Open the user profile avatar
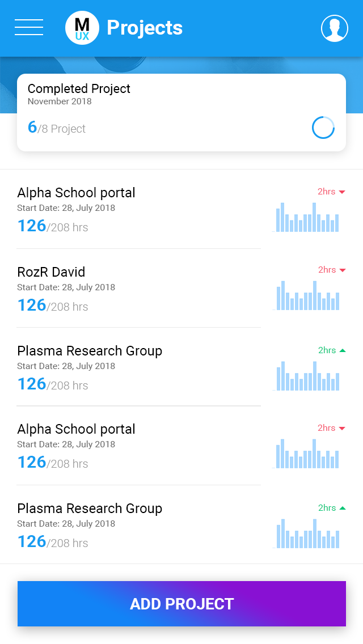The height and width of the screenshot is (644, 363). (x=335, y=28)
